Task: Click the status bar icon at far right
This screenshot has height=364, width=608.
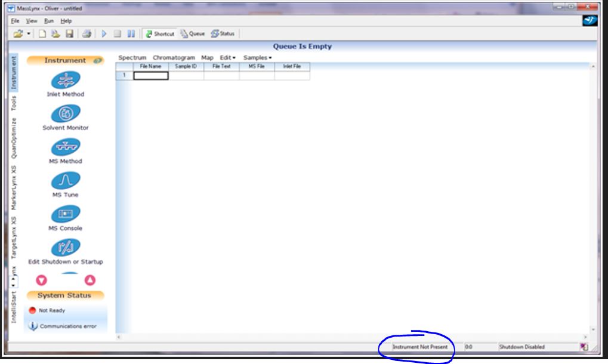Action: click(x=584, y=347)
